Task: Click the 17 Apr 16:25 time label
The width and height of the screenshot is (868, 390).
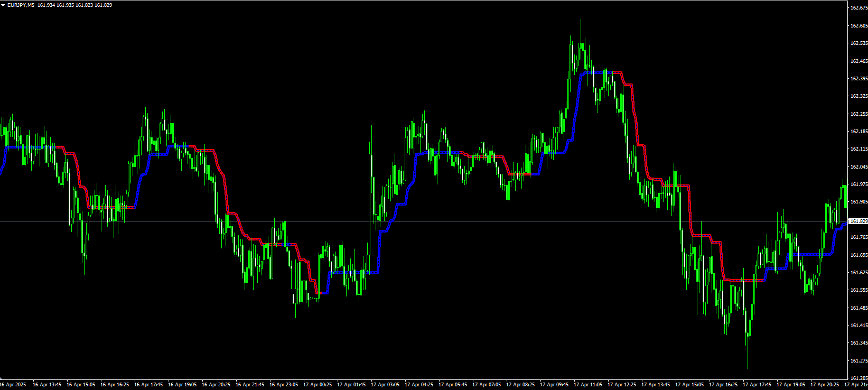Action: (x=723, y=385)
